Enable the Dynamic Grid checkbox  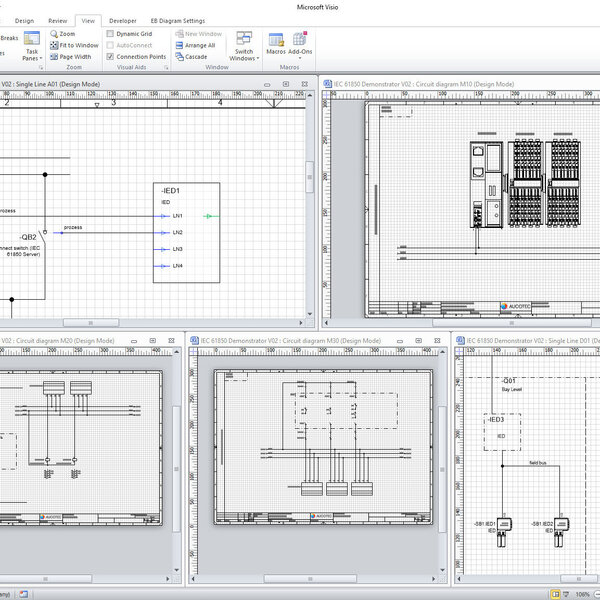click(x=111, y=34)
